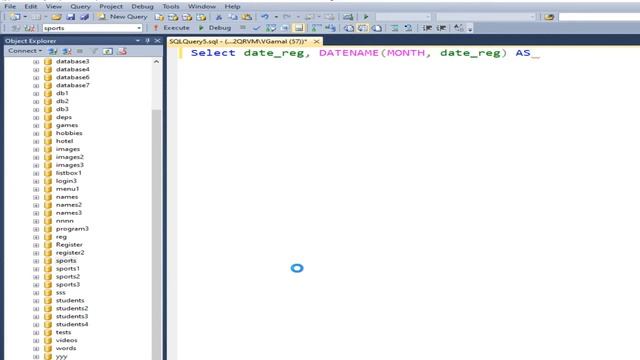
Task: Click the Specify Values for Template Parameters icon
Action: [459, 28]
